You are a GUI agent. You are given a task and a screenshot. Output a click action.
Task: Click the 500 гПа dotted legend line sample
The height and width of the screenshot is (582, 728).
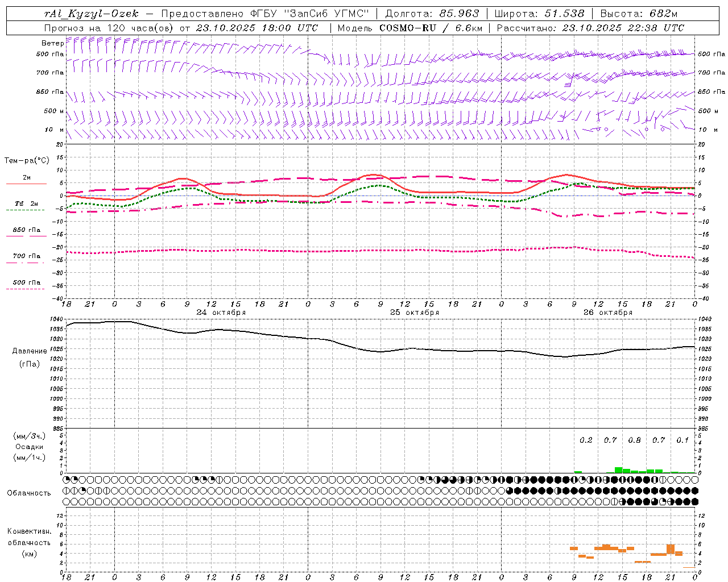pos(26,289)
